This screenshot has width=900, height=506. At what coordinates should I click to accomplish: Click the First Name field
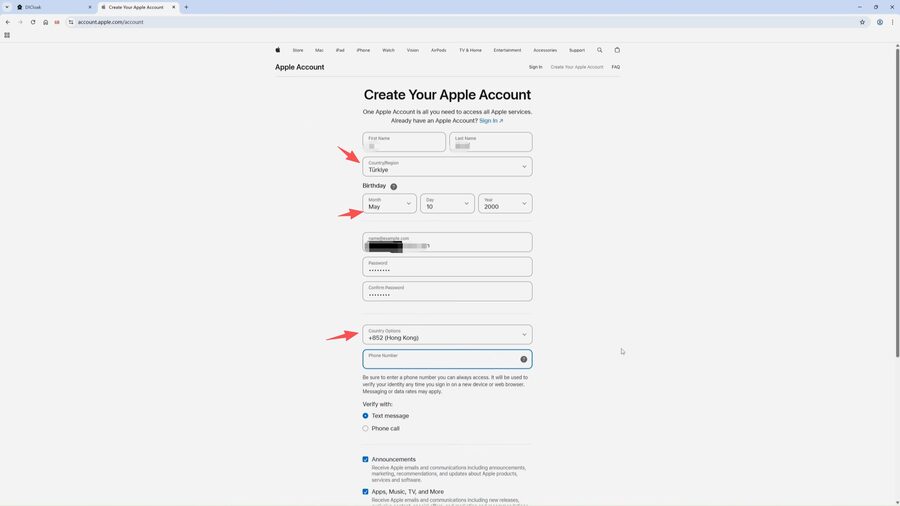pos(404,142)
